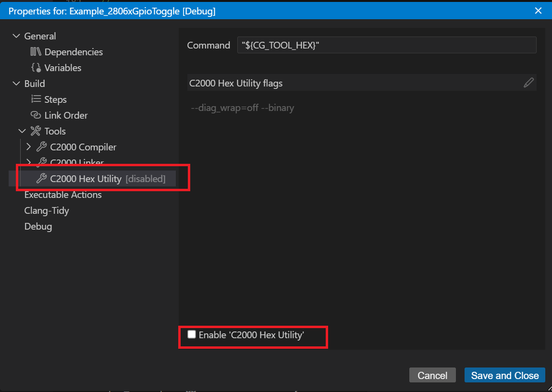This screenshot has width=552, height=392.
Task: Click the Dependencies books icon
Action: [x=36, y=52]
